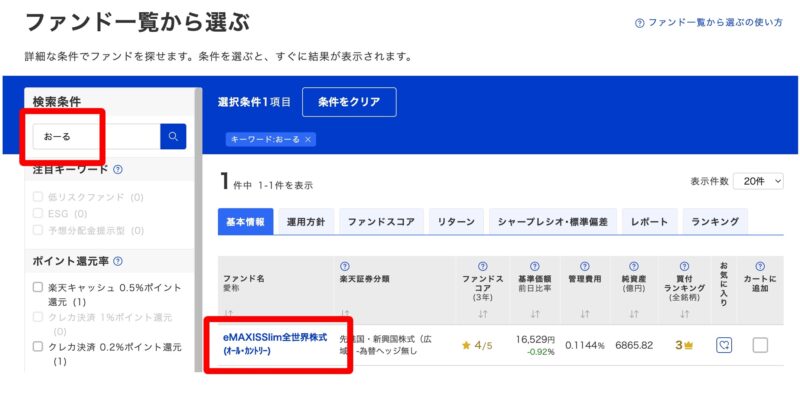Check 予想分配金提示型 keyword option
The width and height of the screenshot is (800, 396).
pyautogui.click(x=38, y=230)
